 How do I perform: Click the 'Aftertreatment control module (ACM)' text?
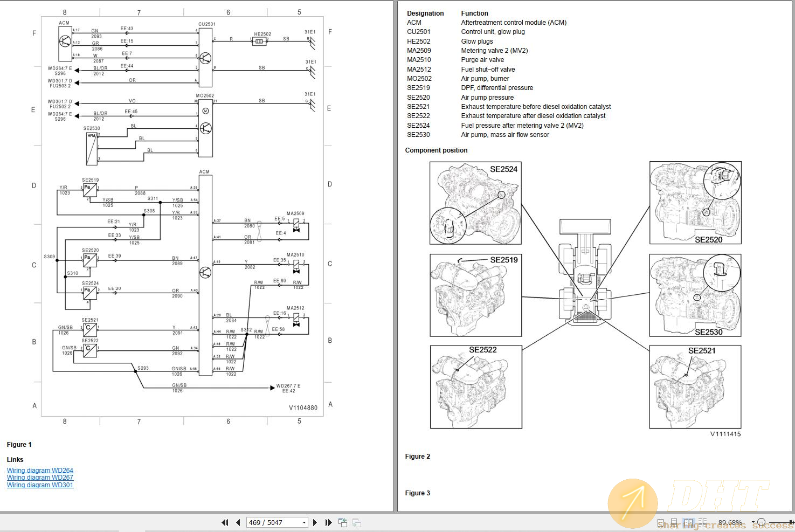514,23
